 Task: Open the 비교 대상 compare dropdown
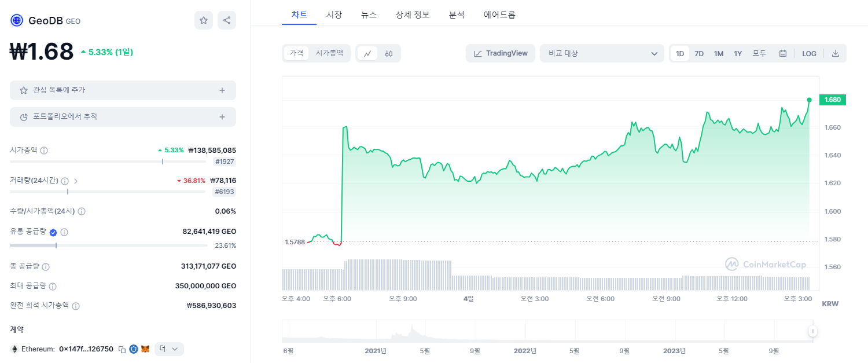pos(602,53)
